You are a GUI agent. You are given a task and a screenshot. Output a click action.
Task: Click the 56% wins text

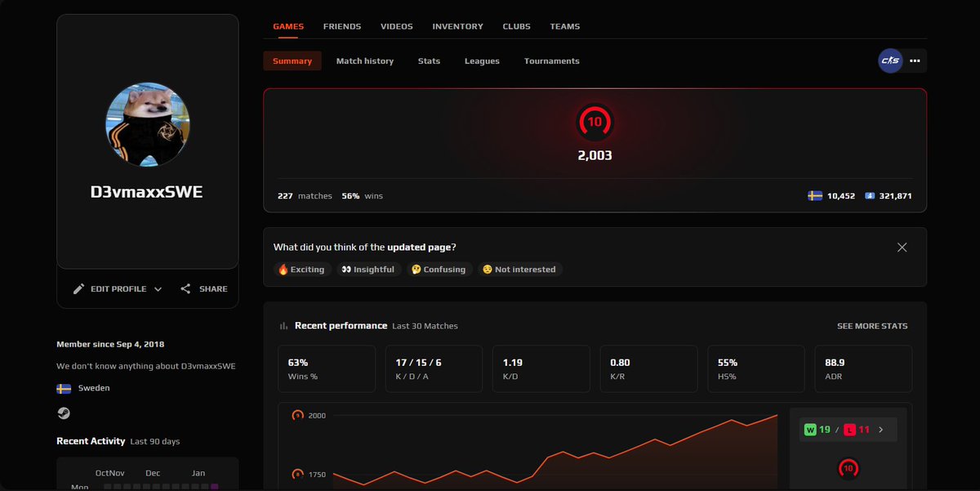pos(363,196)
